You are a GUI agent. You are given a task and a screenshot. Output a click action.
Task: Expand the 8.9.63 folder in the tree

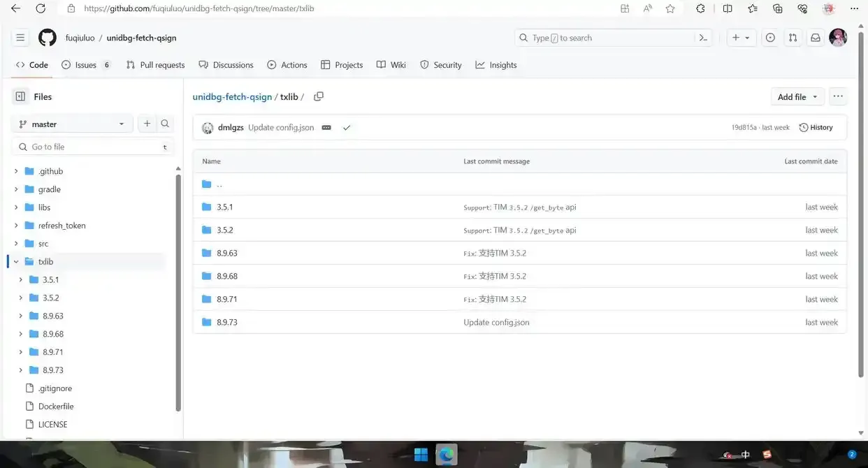[x=21, y=316]
